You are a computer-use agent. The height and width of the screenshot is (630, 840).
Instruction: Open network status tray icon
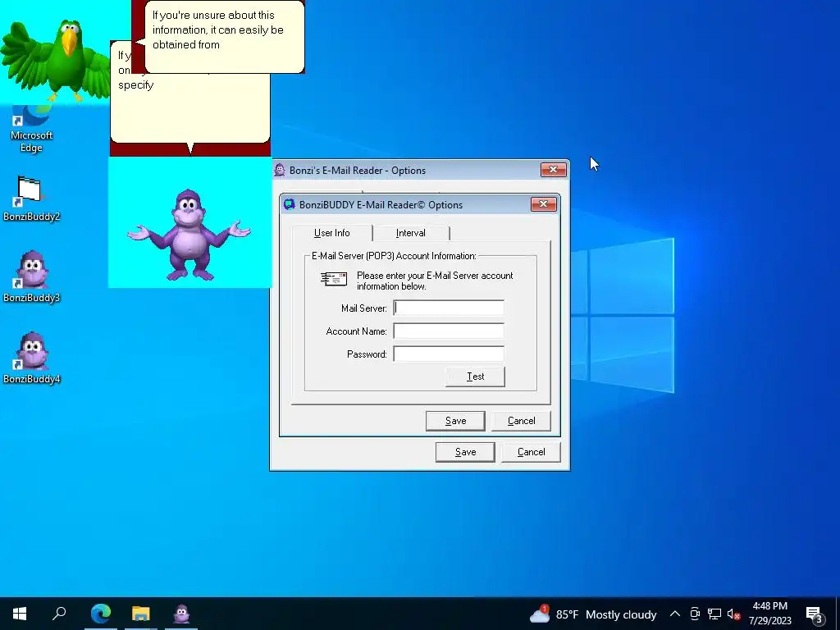coord(714,614)
